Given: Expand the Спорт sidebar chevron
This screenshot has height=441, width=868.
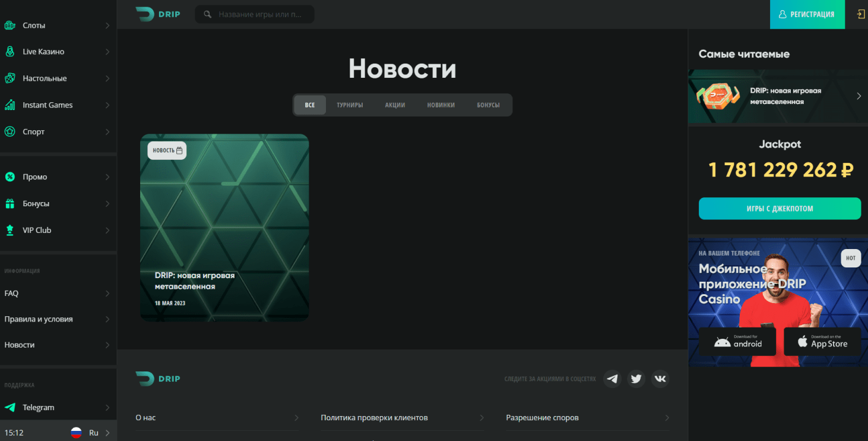Looking at the screenshot, I should point(107,132).
